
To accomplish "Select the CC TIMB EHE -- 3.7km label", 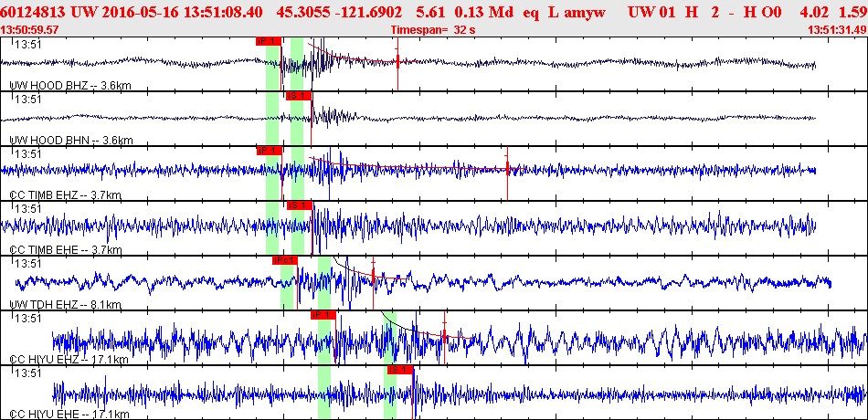I will click(x=65, y=249).
